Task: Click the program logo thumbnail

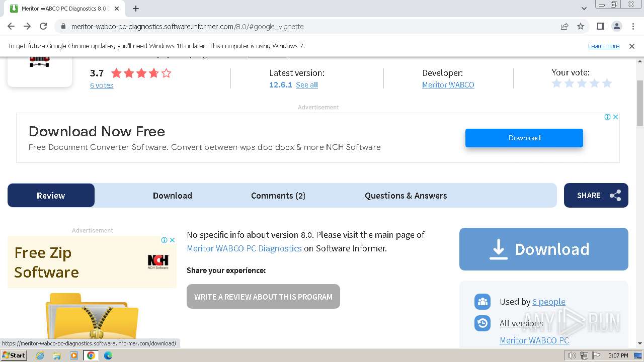Action: pos(40,71)
